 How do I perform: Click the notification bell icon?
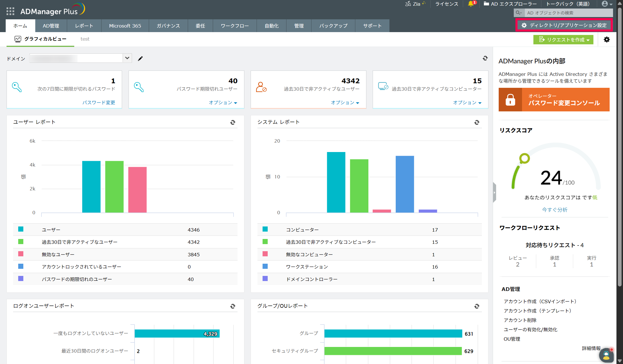pyautogui.click(x=471, y=4)
